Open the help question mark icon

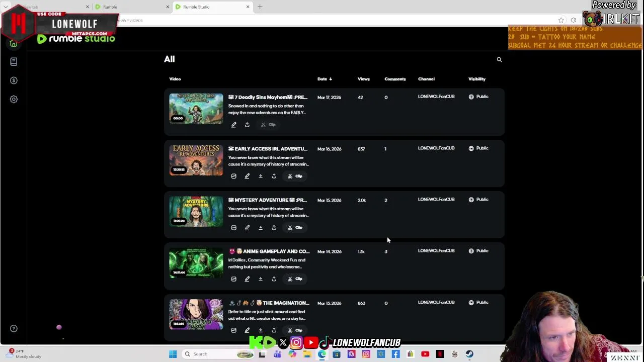coord(14,328)
